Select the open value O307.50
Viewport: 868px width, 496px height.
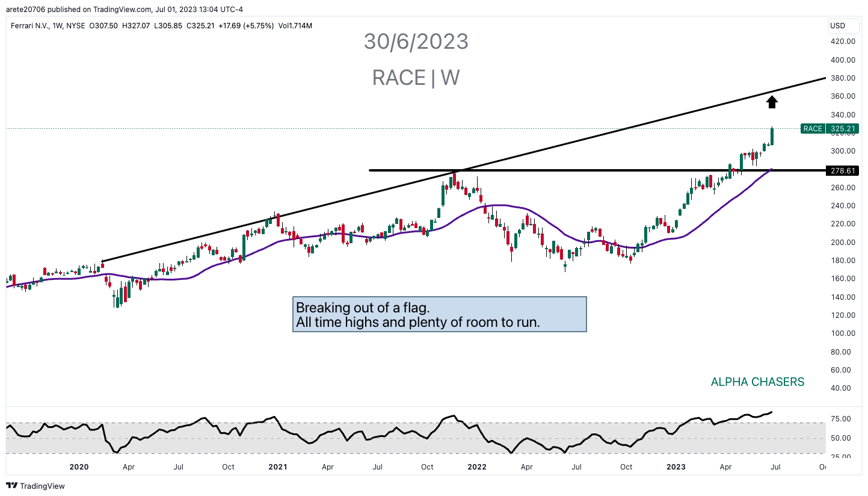104,26
